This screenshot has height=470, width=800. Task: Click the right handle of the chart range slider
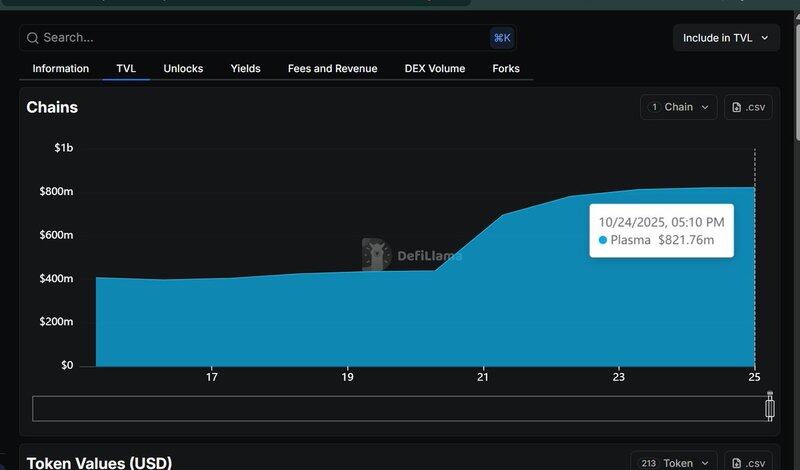(769, 407)
